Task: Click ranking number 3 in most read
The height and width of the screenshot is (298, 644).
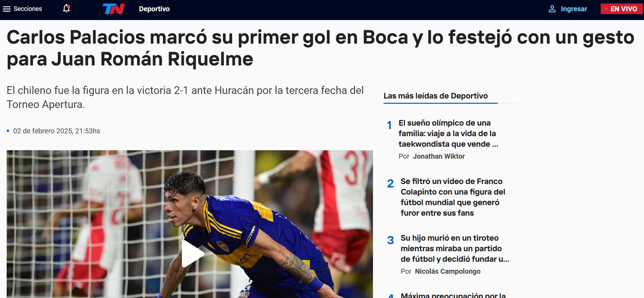Action: coord(390,240)
